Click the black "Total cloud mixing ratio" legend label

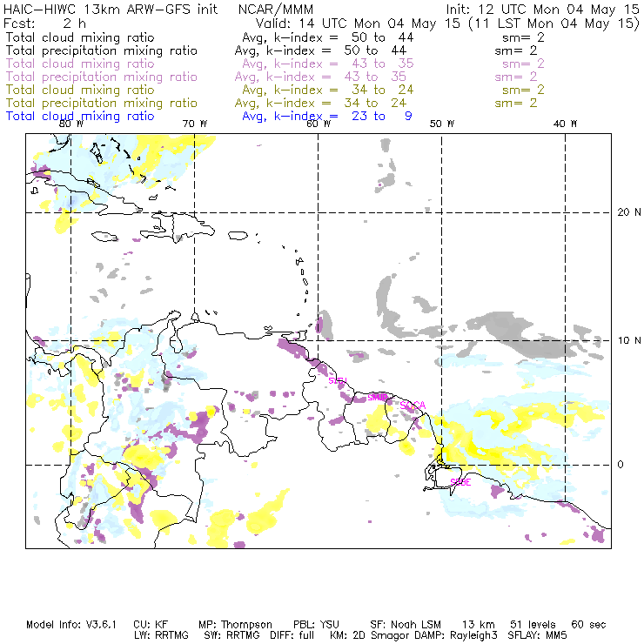tap(80, 37)
